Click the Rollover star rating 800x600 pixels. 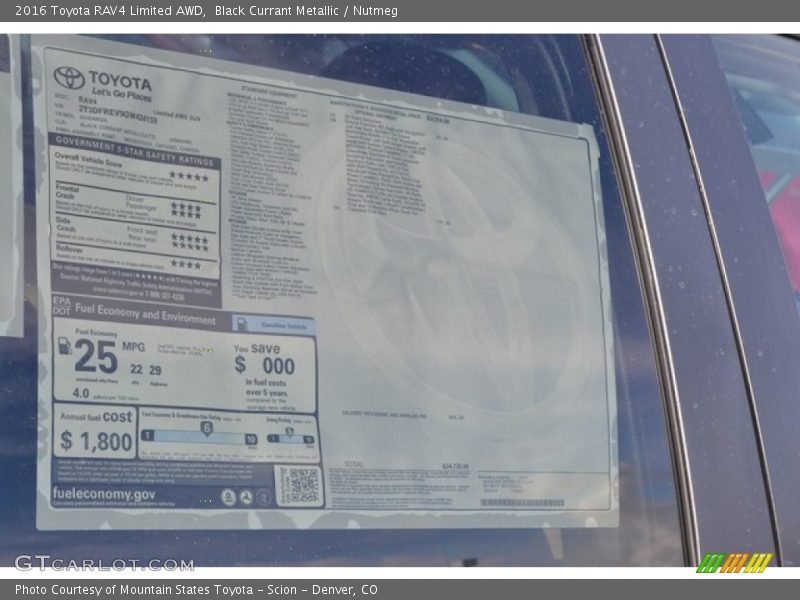pyautogui.click(x=186, y=264)
